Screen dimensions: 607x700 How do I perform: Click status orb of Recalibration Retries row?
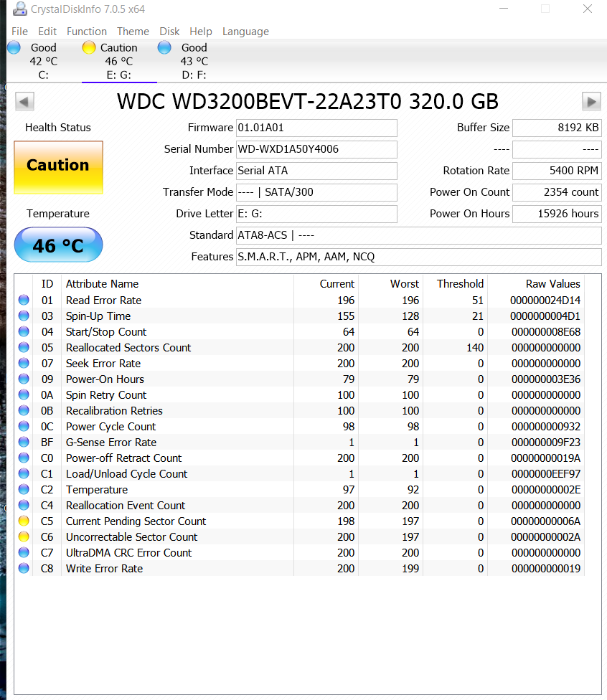24,411
